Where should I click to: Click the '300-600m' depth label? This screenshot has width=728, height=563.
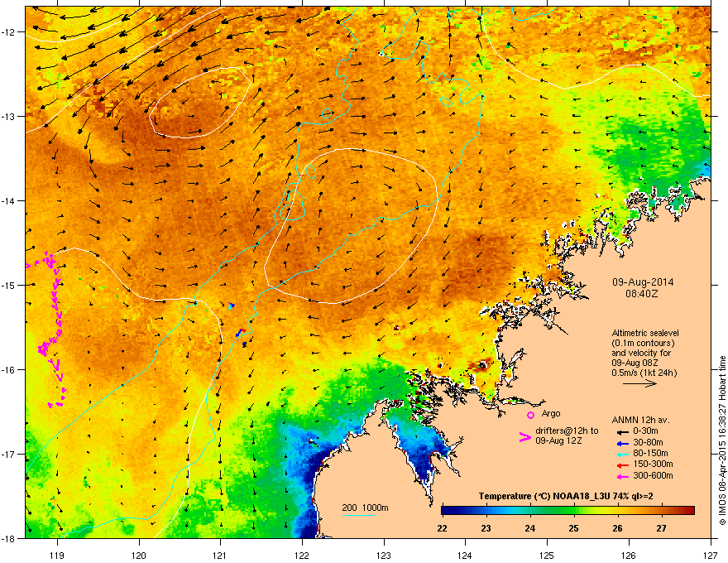tap(653, 476)
